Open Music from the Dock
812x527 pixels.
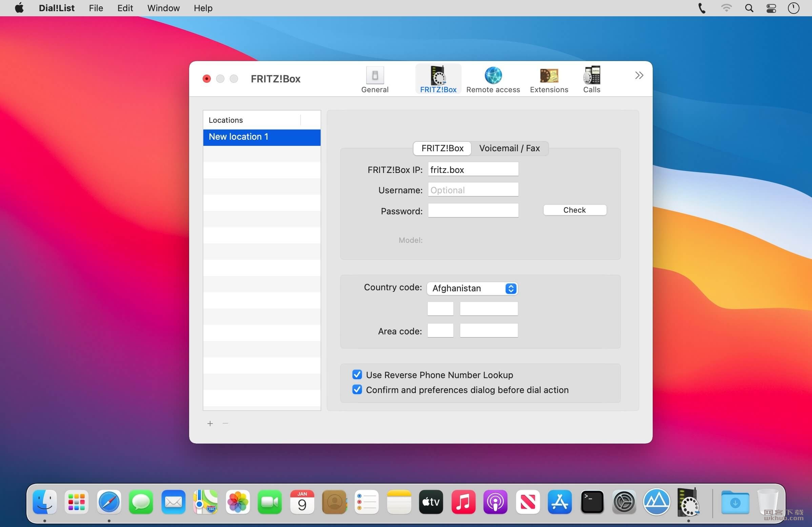tap(463, 502)
